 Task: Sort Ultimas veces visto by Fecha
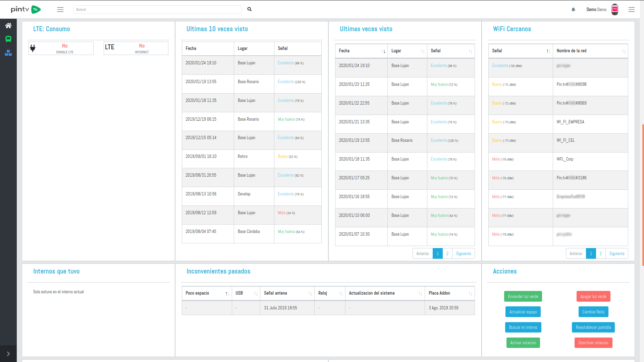[x=361, y=51]
